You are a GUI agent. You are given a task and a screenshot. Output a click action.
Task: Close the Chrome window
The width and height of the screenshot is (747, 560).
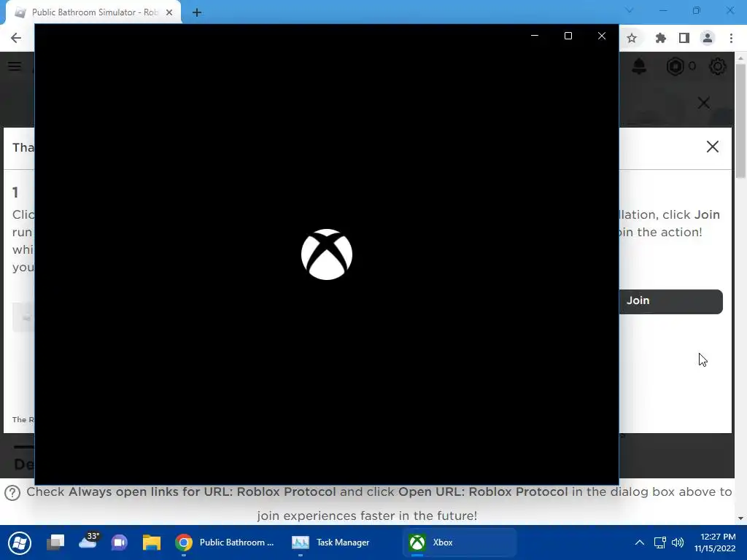point(730,10)
